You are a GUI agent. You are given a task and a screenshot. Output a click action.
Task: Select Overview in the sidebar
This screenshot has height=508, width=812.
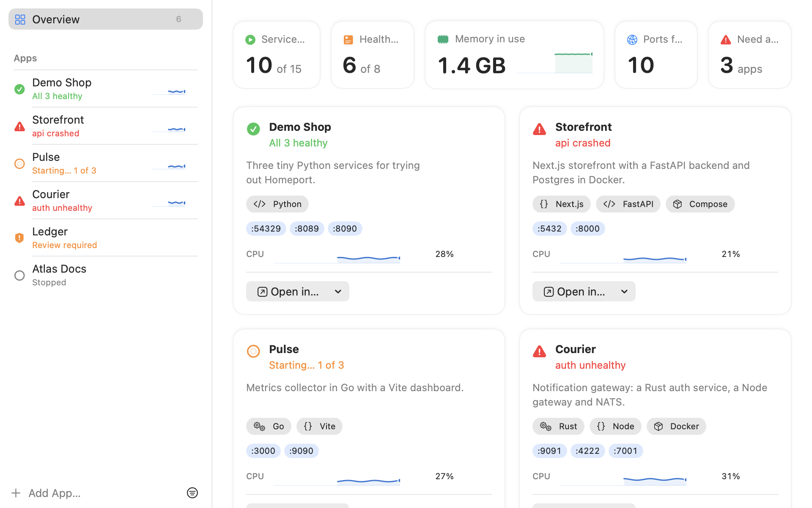click(x=106, y=19)
